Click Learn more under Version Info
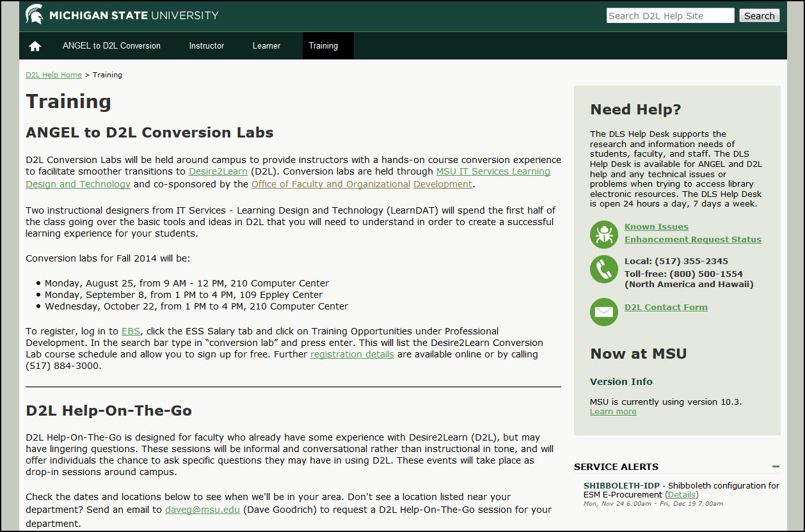The width and height of the screenshot is (805, 532). click(x=612, y=411)
